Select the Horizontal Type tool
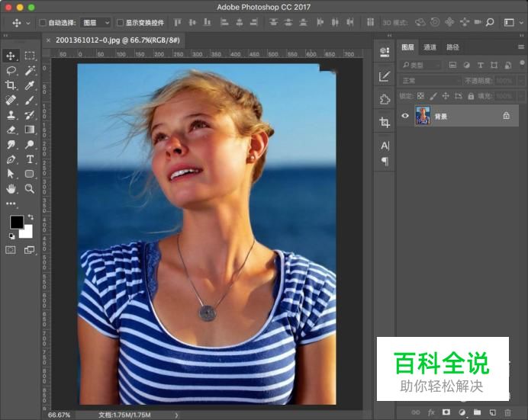The width and height of the screenshot is (528, 420). [x=30, y=159]
